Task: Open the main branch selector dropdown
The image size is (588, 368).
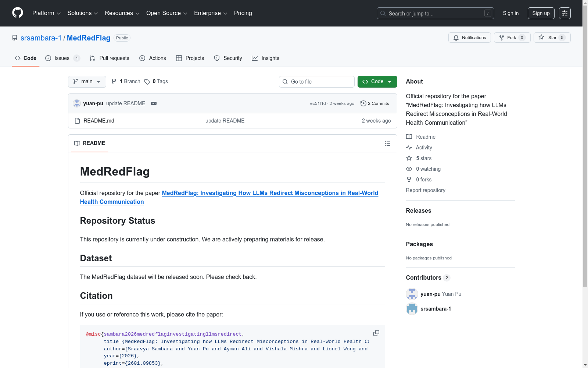Action: (x=87, y=82)
